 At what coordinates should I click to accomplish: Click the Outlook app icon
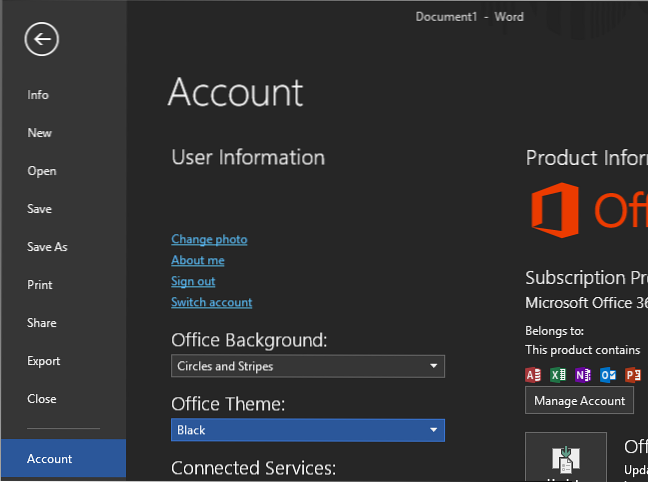pyautogui.click(x=608, y=375)
